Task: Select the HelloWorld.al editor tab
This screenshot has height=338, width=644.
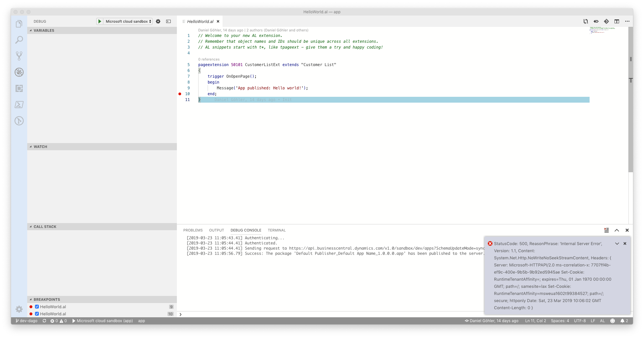Action: point(200,21)
